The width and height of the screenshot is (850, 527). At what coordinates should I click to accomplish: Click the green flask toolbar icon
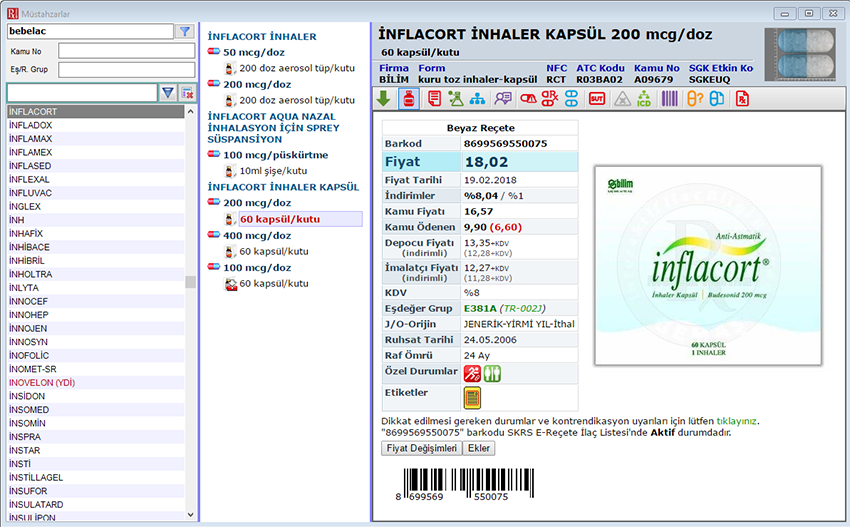[x=456, y=98]
